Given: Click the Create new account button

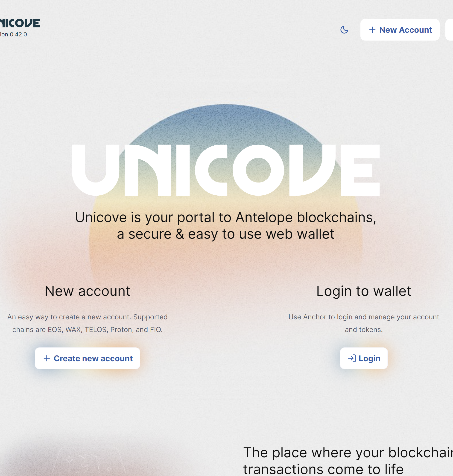Looking at the screenshot, I should tap(88, 358).
